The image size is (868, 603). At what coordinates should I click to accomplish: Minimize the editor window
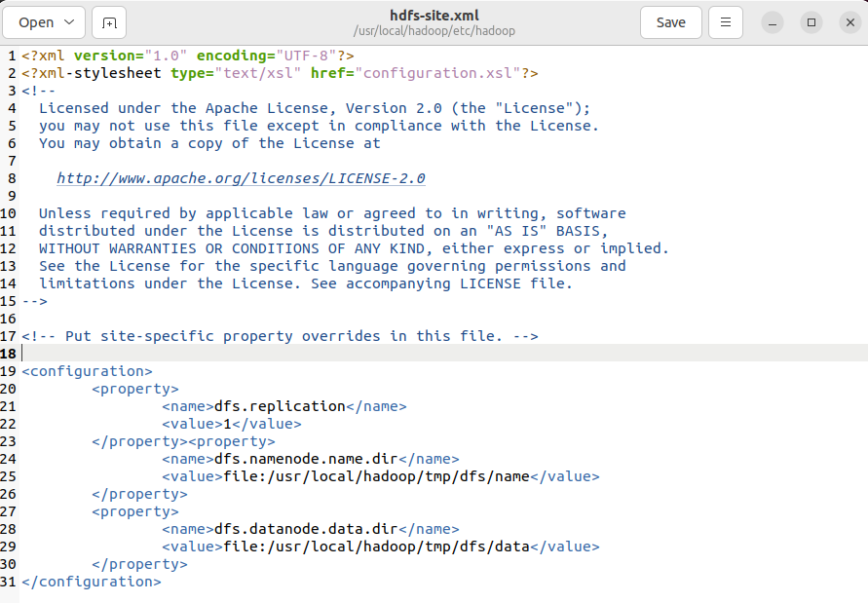pyautogui.click(x=773, y=22)
